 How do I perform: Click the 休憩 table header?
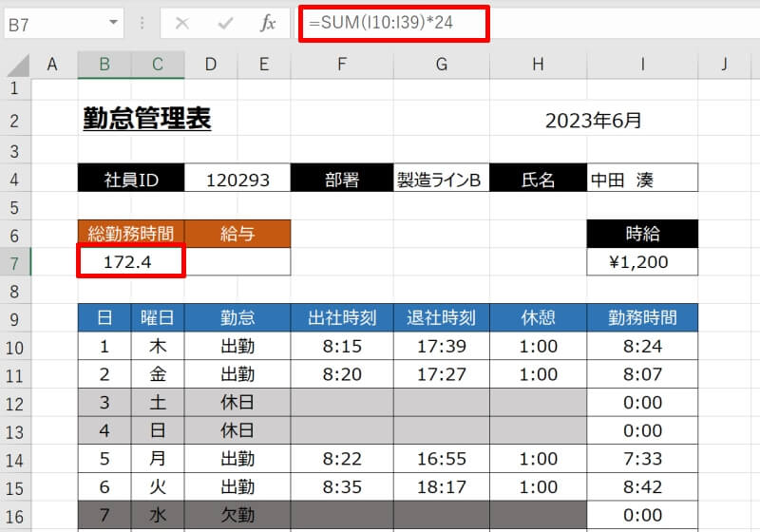click(538, 318)
